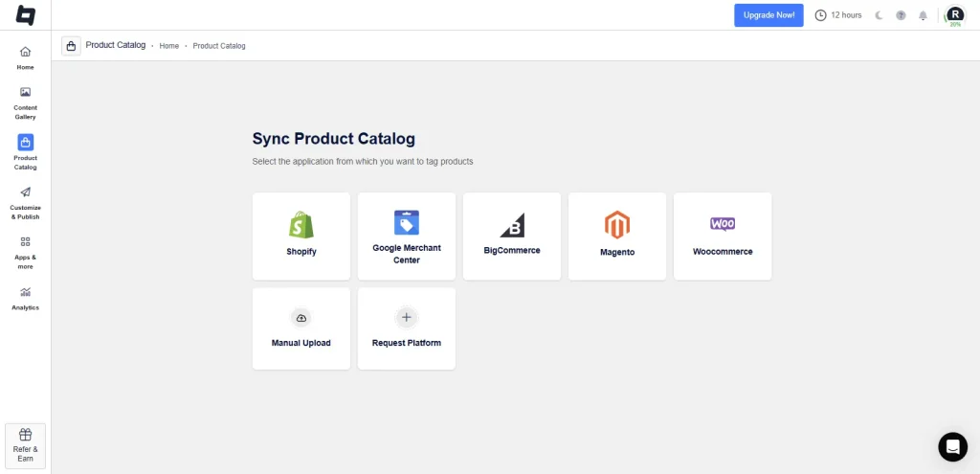
Task: Click the Google Merchant Center logo icon
Action: [406, 222]
